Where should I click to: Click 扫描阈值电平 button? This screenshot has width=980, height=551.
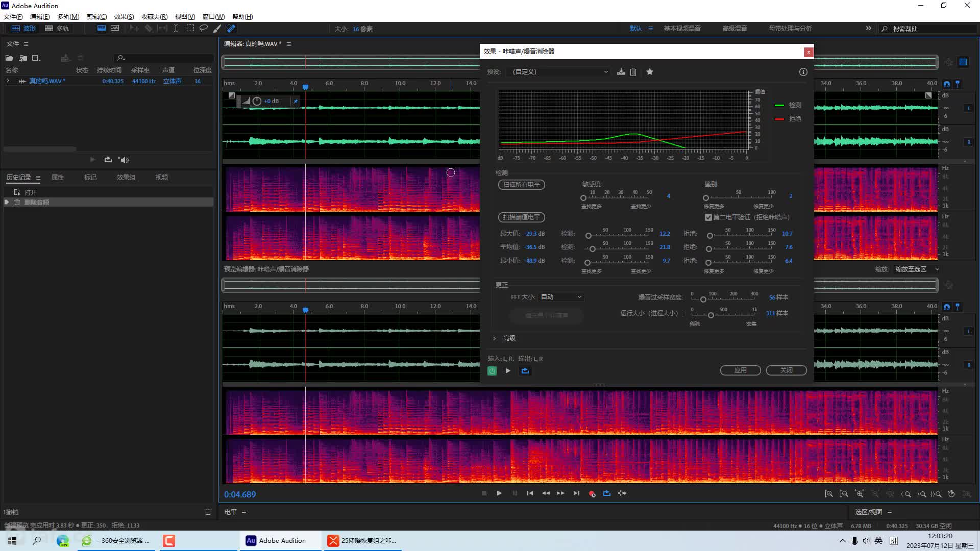click(521, 217)
